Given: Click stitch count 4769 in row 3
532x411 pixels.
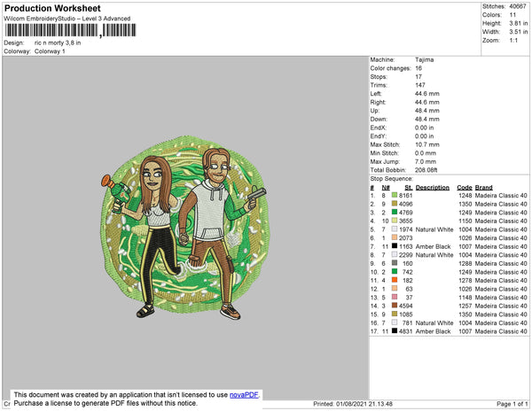Looking at the screenshot, I should coord(406,213).
